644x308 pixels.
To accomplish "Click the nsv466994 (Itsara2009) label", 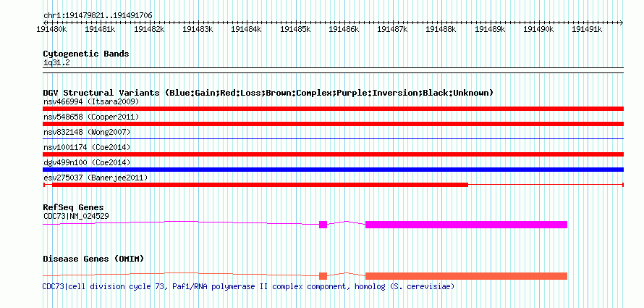I will point(91,101).
